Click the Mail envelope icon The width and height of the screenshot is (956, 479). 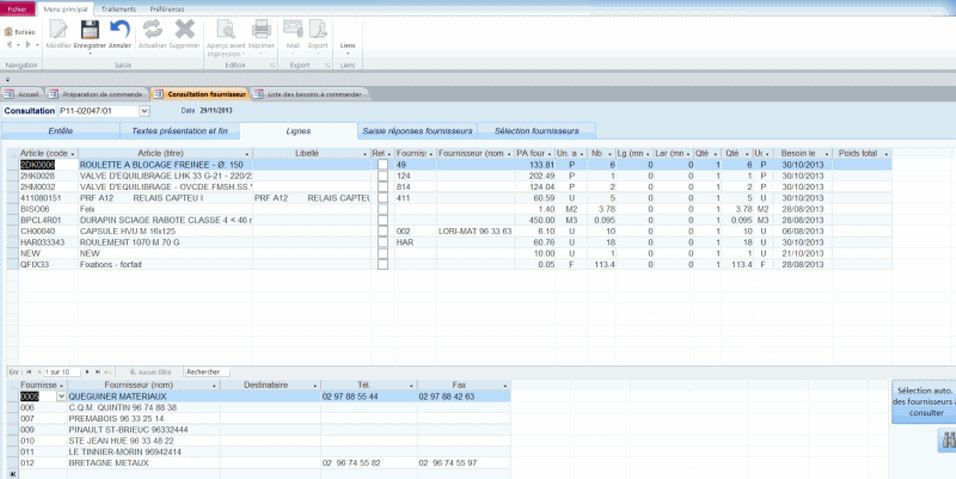293,29
